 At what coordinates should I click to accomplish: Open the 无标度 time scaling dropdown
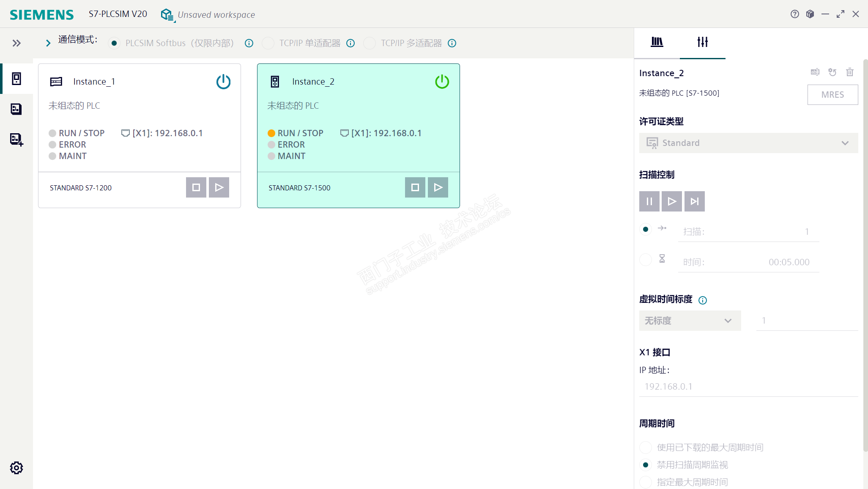690,321
